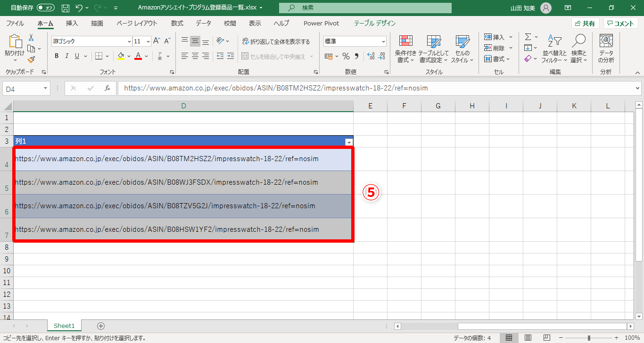Toggle middle vertical alignment

(195, 41)
